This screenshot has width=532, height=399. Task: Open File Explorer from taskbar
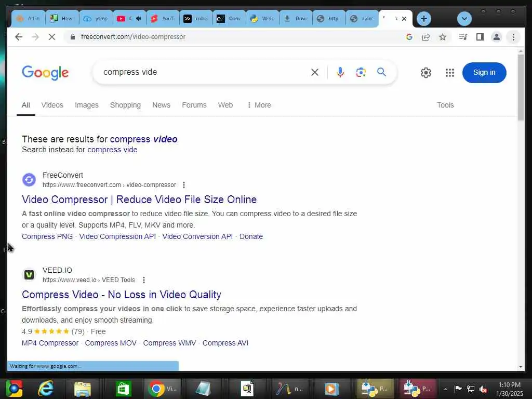(x=83, y=389)
